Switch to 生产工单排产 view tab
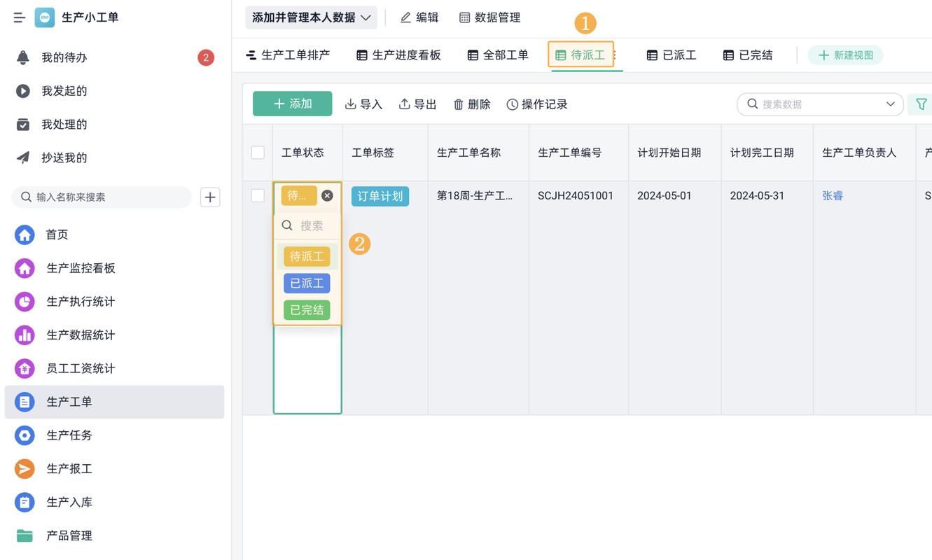 click(x=288, y=55)
